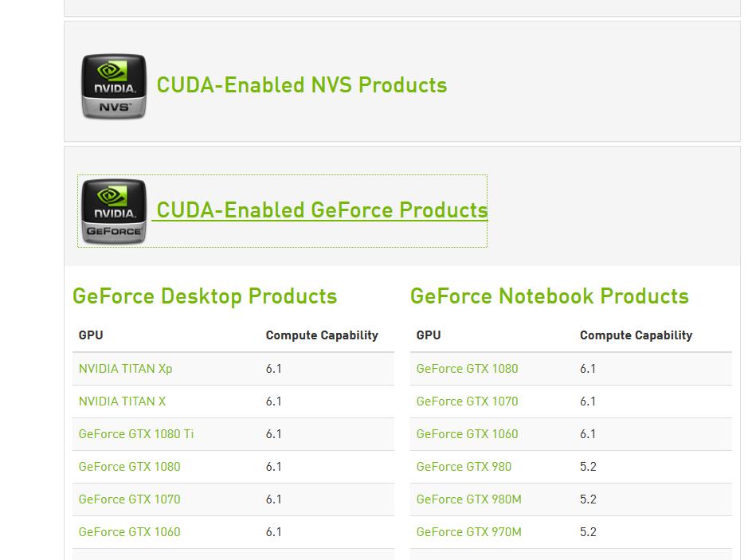Visit GeForce GTX 970M notebook link
752x560 pixels.
coord(468,532)
